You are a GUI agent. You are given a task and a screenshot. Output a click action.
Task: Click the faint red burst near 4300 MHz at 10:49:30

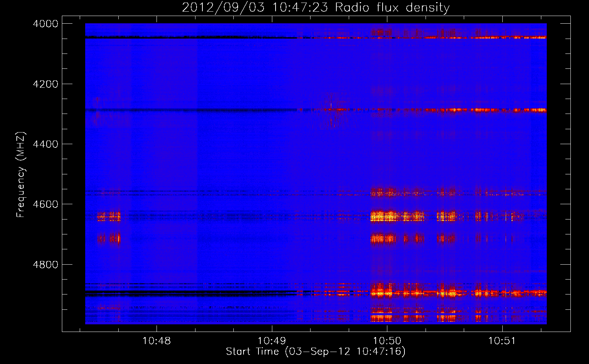333,111
